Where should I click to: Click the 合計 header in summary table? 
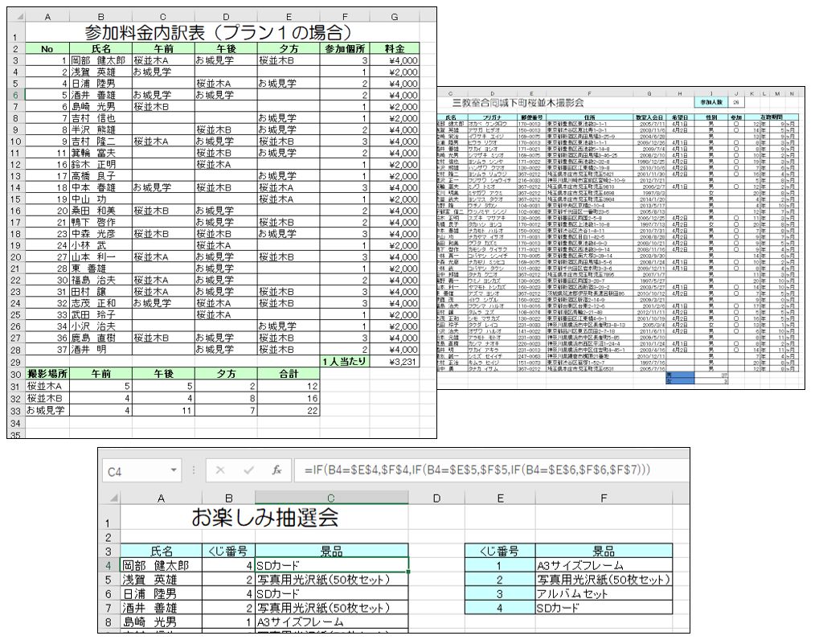point(289,374)
